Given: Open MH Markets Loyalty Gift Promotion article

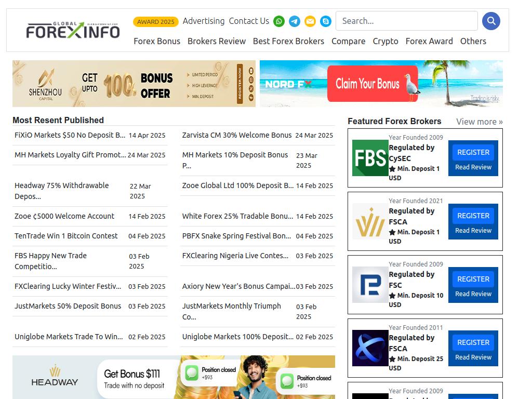Looking at the screenshot, I should tap(70, 155).
